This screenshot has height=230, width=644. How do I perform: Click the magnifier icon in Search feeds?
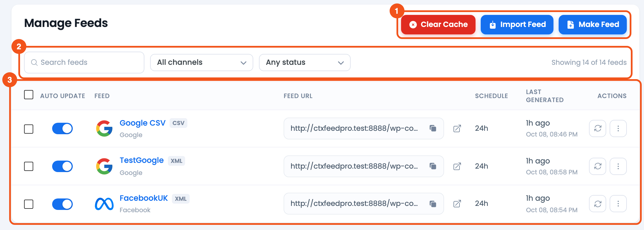coord(34,63)
